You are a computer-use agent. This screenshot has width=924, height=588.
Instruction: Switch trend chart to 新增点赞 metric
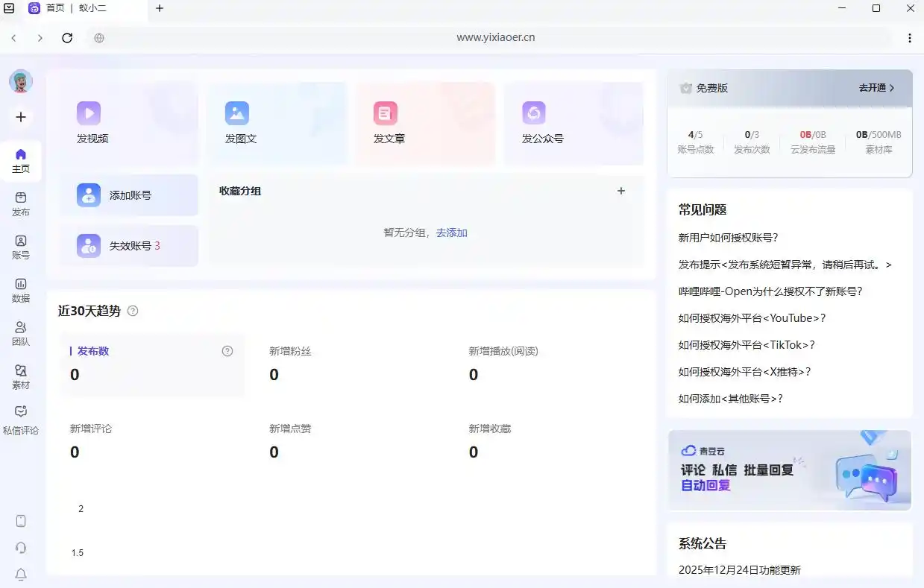(x=290, y=441)
